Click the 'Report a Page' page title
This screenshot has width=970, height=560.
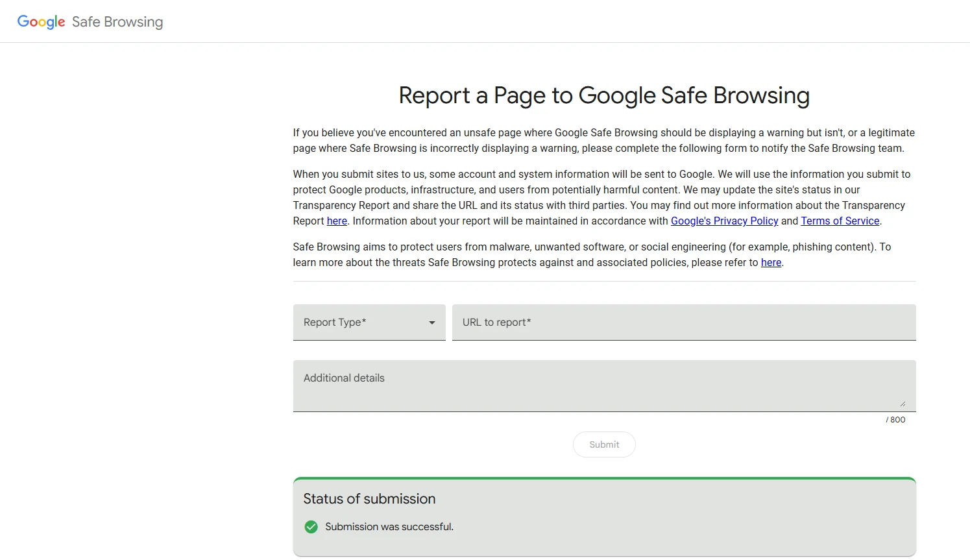[x=603, y=95]
